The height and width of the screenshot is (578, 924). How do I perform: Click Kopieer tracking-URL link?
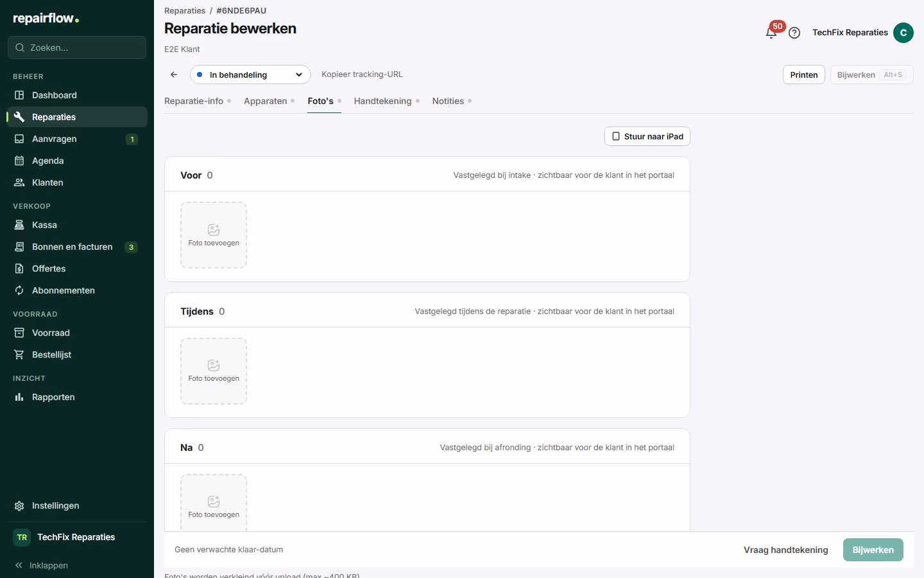[x=363, y=74]
